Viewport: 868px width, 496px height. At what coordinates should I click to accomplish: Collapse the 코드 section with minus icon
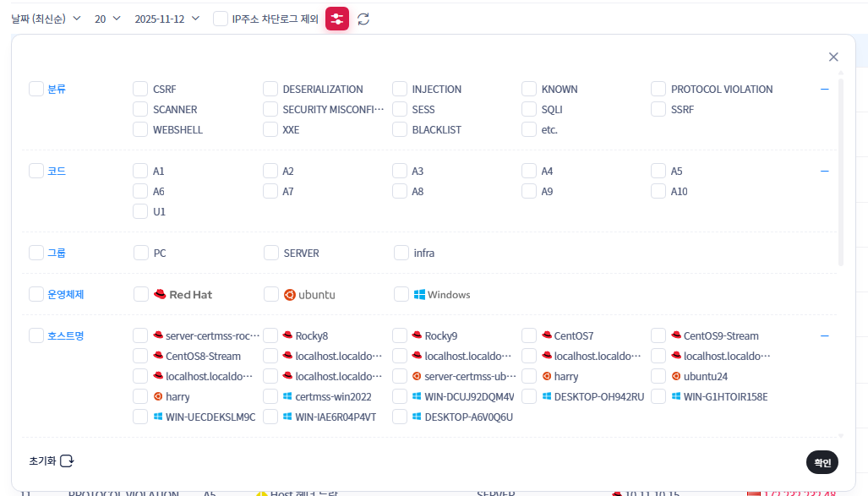pyautogui.click(x=825, y=171)
